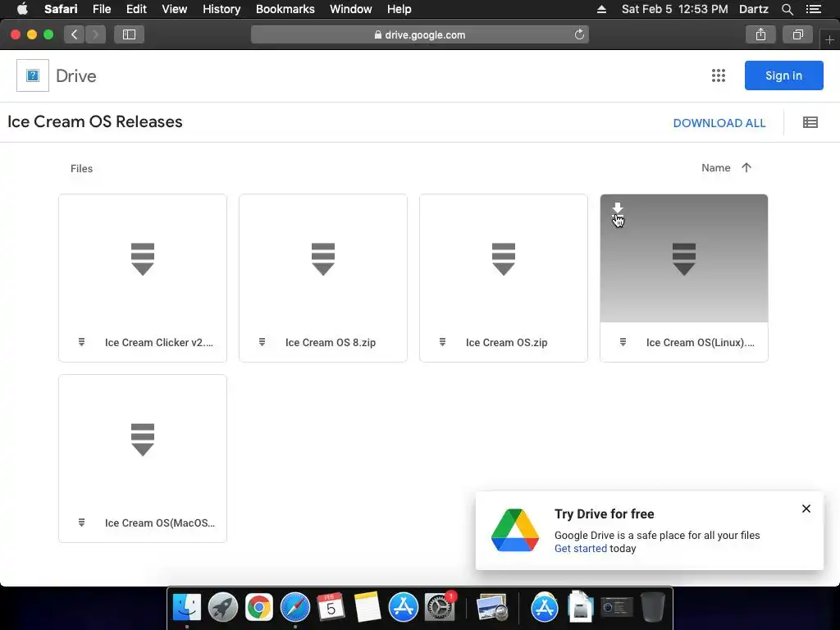The height and width of the screenshot is (630, 840).
Task: Open the Window menu
Action: (x=351, y=9)
